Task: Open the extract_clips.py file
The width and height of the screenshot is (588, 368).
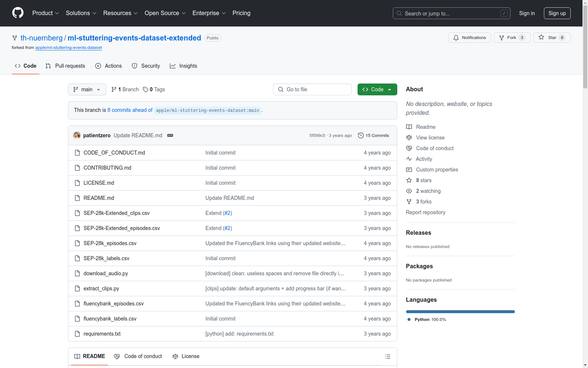Action: [x=101, y=289]
